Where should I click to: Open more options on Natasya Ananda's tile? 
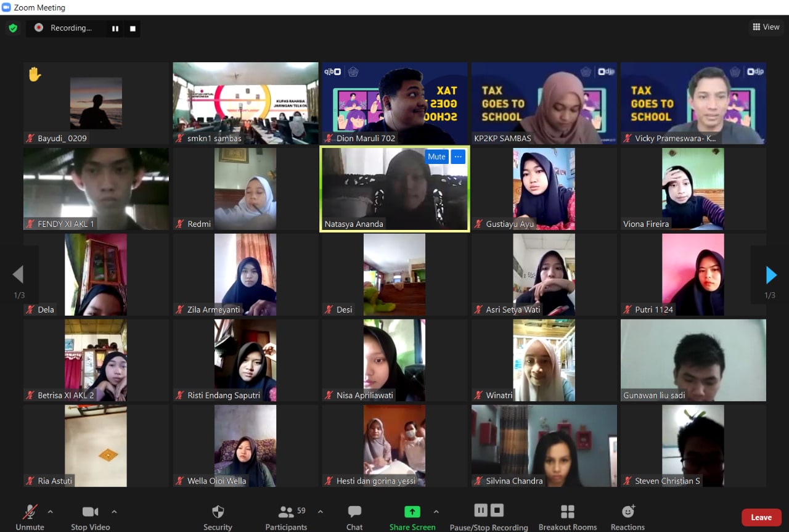coord(457,157)
